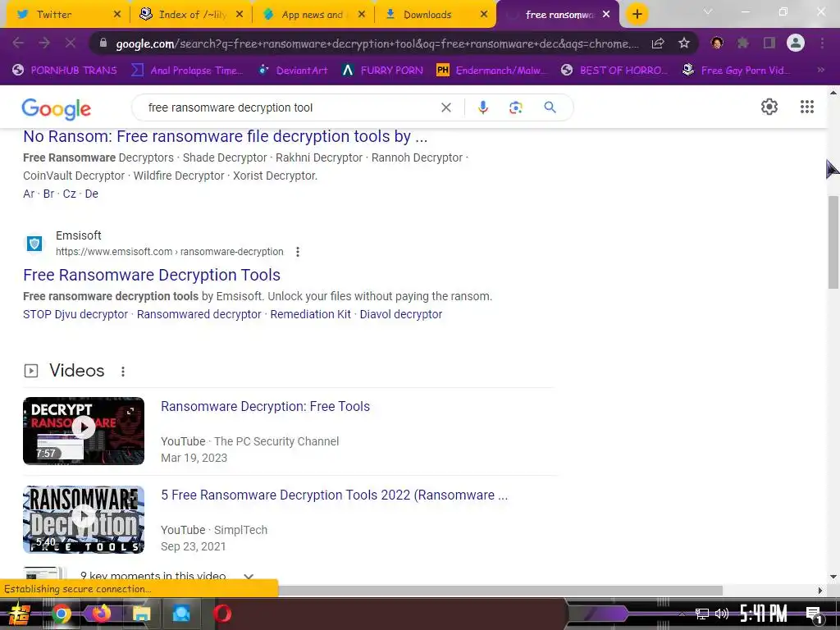This screenshot has width=840, height=630.
Task: Open Ransomware Decryption: Free Tools video
Action: point(265,407)
